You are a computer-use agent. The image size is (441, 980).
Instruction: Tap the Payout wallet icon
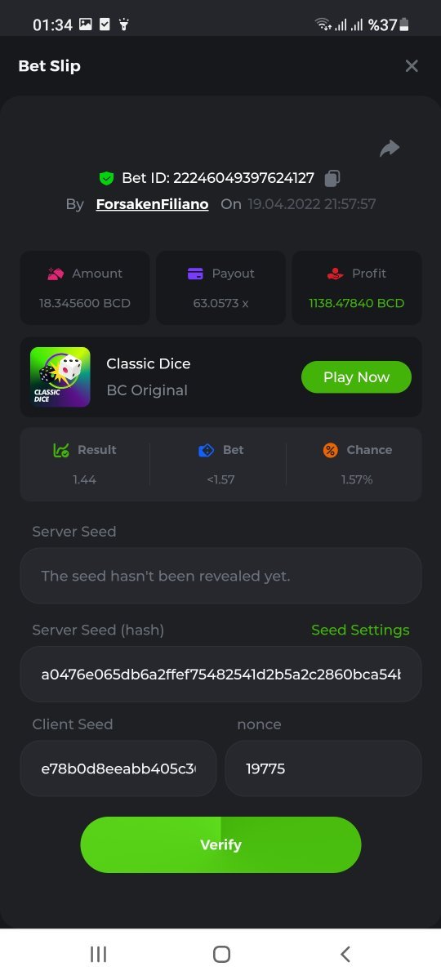(x=195, y=274)
